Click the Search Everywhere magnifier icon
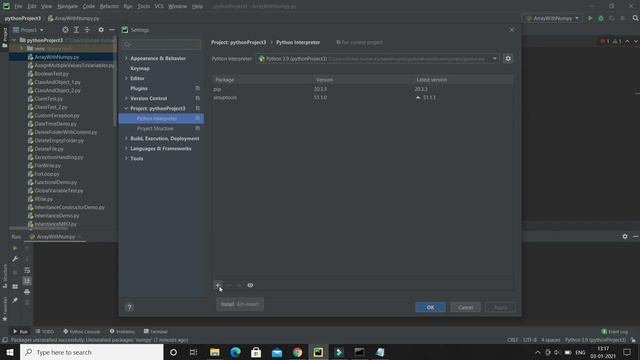Screen dimensions: 640x360 coord(635,18)
